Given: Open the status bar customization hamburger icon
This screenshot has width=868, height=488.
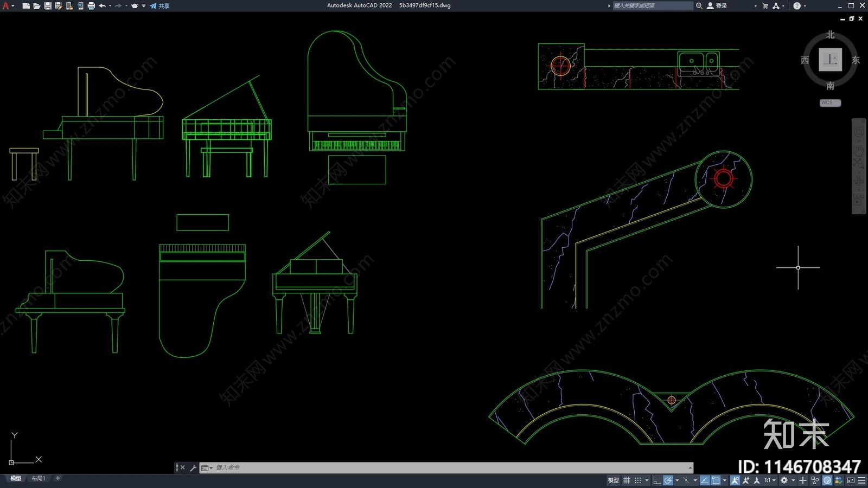Looking at the screenshot, I should coord(861,480).
